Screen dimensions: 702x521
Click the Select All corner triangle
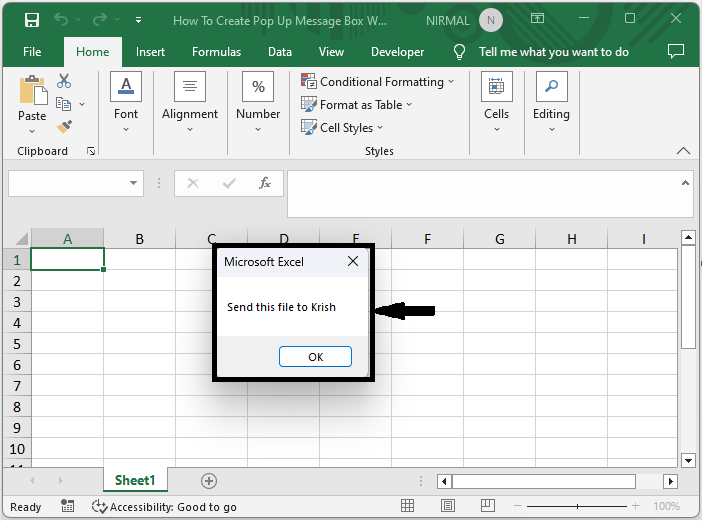(21, 239)
